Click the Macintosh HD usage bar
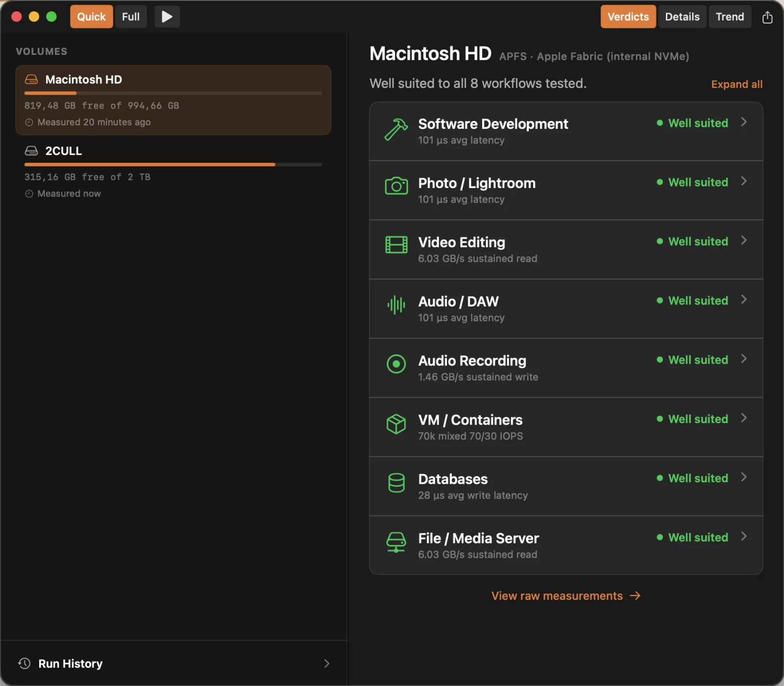The height and width of the screenshot is (686, 784). click(173, 93)
